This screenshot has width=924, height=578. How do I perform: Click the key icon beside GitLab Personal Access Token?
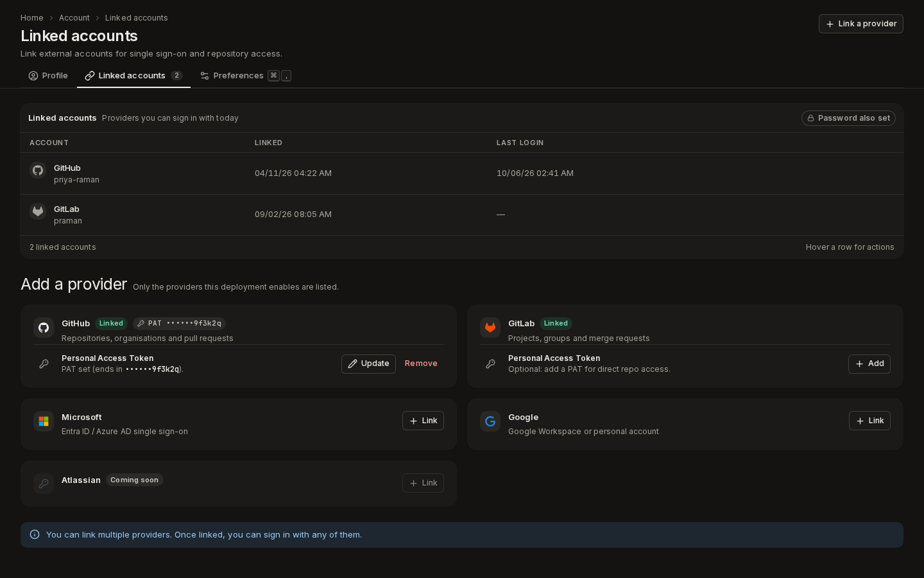coord(490,363)
